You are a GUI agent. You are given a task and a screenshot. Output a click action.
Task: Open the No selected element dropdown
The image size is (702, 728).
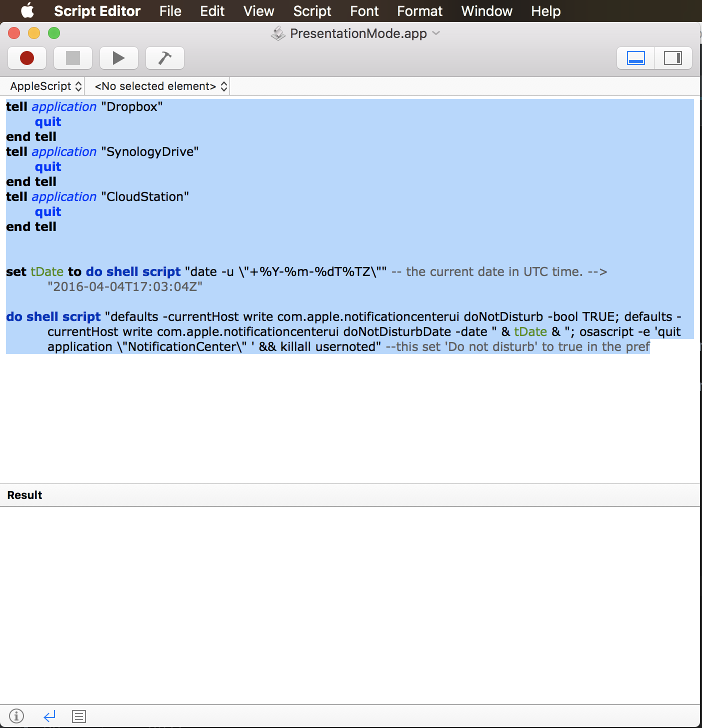coord(161,86)
